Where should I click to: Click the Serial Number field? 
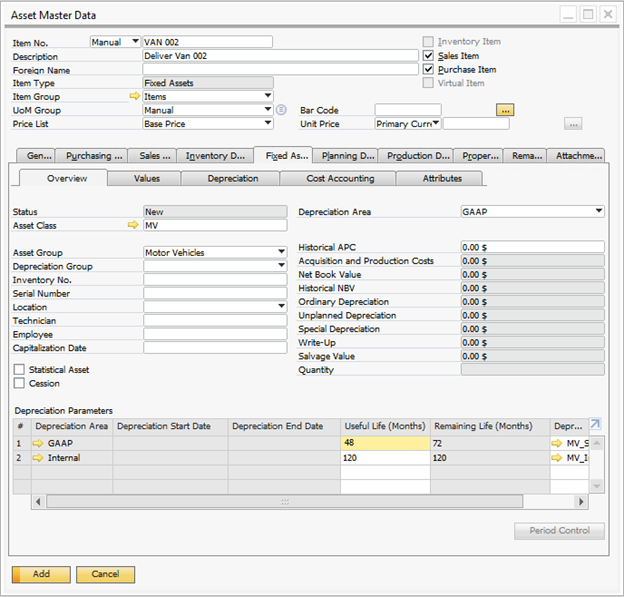[215, 293]
